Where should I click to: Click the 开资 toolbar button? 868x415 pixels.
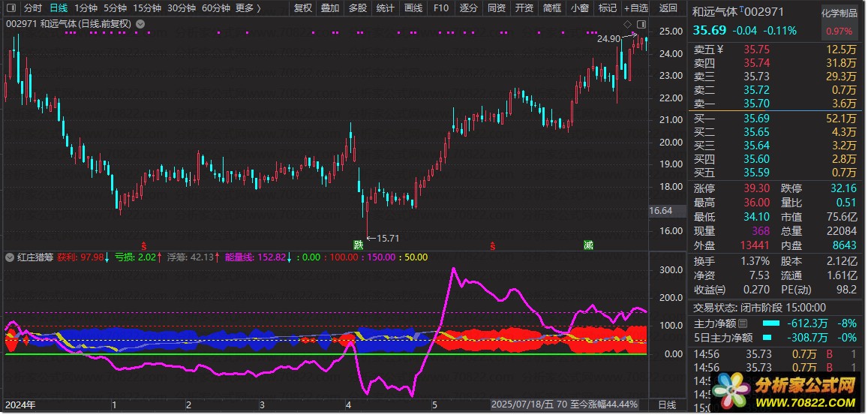click(x=524, y=8)
